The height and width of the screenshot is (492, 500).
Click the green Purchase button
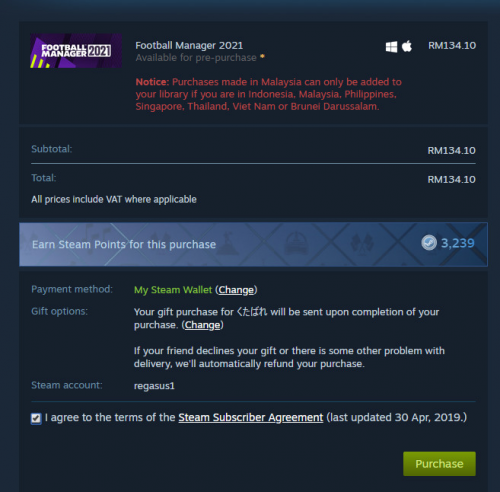[439, 464]
